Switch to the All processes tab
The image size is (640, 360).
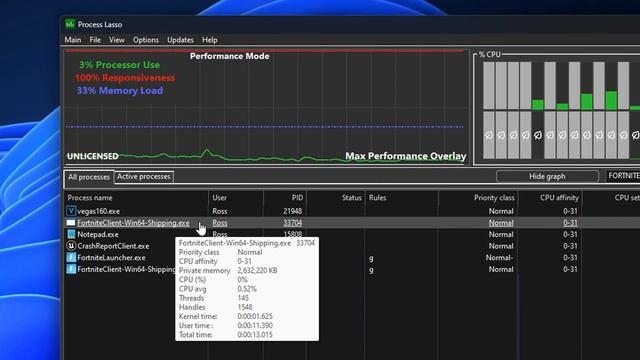(x=89, y=177)
